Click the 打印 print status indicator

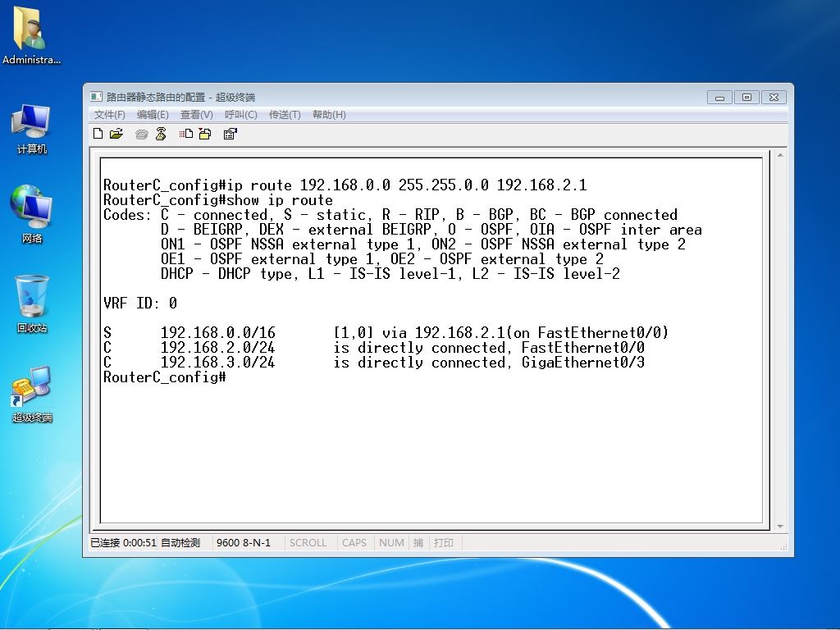click(444, 543)
